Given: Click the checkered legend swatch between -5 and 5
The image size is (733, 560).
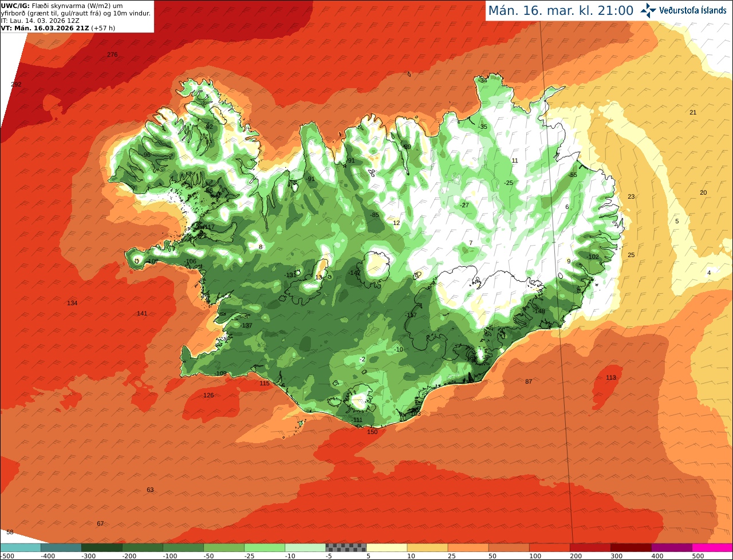Looking at the screenshot, I should pyautogui.click(x=346, y=547).
